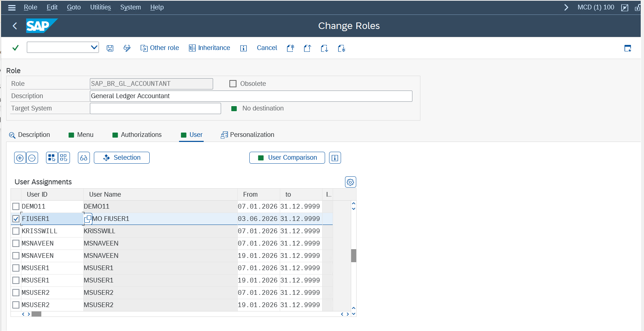The height and width of the screenshot is (331, 644).
Task: Check MSUSER1 row dated 07.01.2026
Action: click(16, 268)
